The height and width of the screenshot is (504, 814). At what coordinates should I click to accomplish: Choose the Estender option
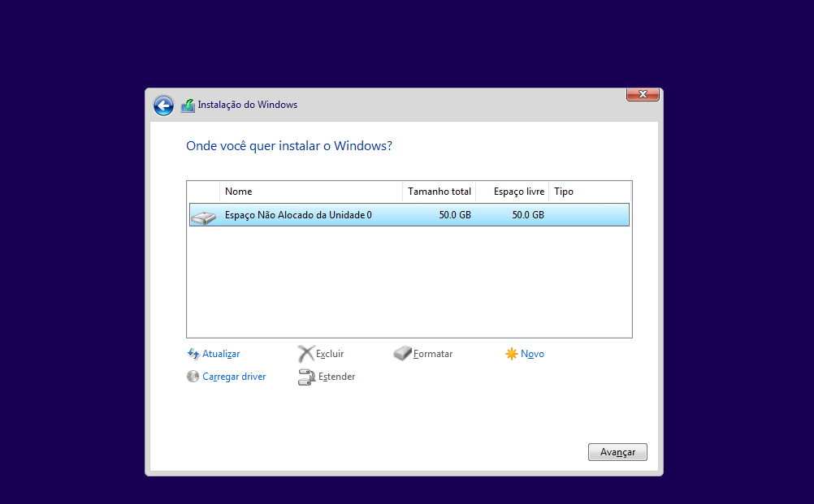[x=336, y=377]
